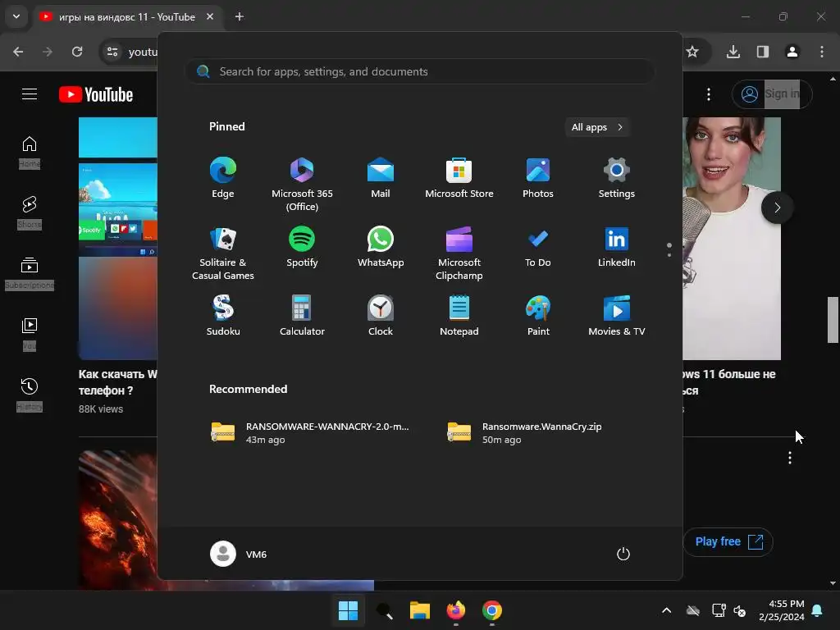Open Chrome profile button
840x630 pixels.
click(792, 52)
